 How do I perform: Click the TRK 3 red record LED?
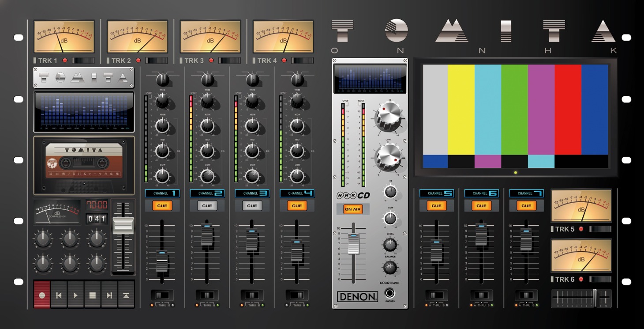[211, 60]
